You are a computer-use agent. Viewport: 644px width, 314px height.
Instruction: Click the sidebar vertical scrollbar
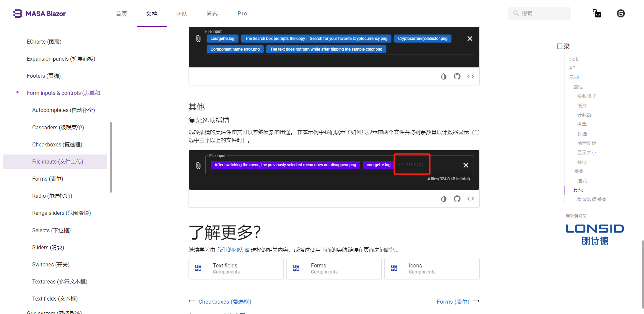pyautogui.click(x=111, y=157)
